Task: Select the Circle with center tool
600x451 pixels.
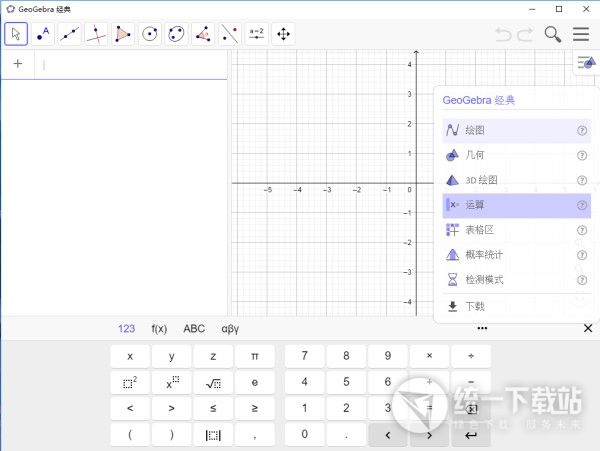Action: 150,34
